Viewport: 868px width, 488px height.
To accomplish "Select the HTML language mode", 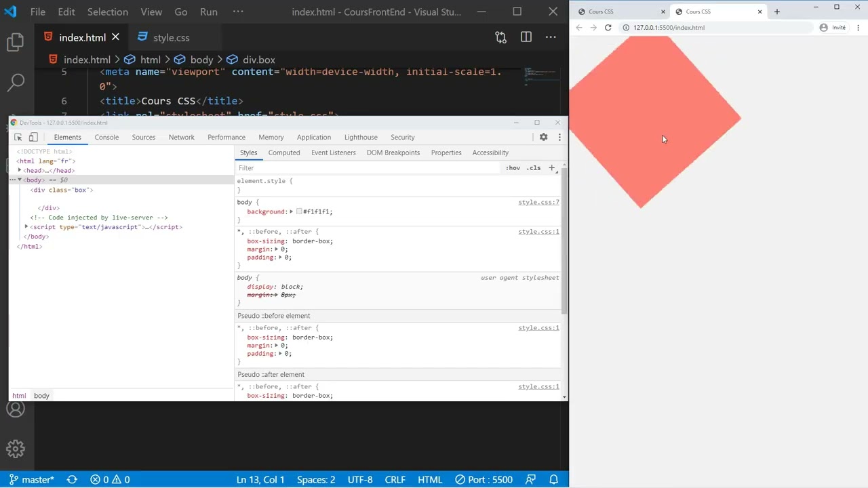I will [x=430, y=480].
